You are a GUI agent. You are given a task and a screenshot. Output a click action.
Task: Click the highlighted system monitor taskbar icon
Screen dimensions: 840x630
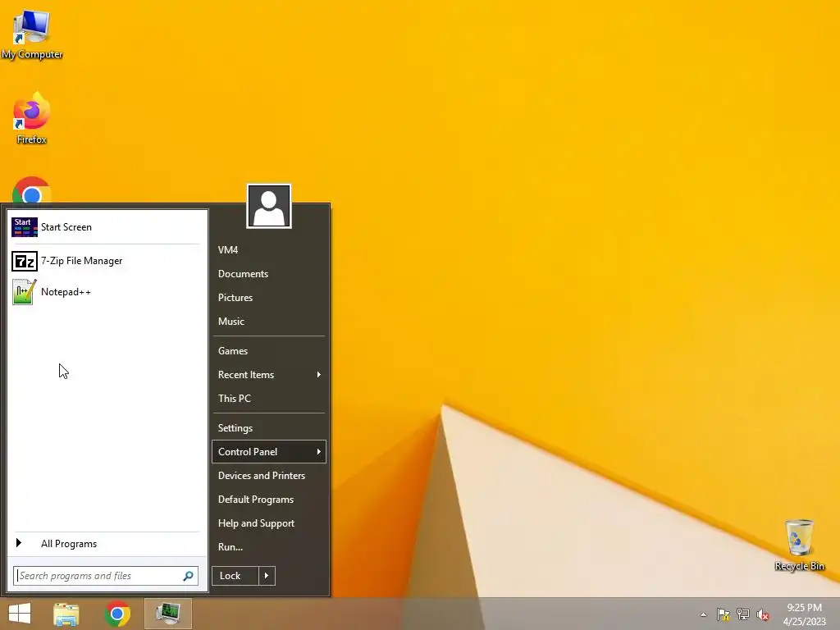coord(168,614)
